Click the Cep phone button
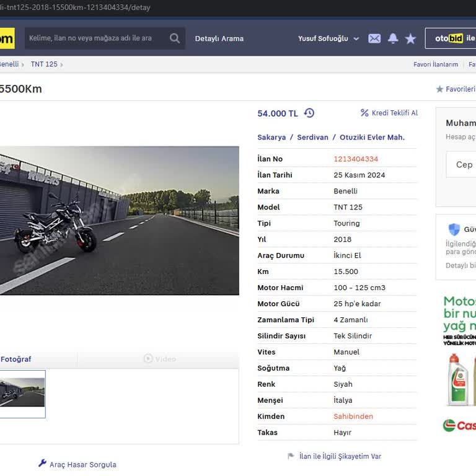The width and height of the screenshot is (476, 476). tap(461, 164)
